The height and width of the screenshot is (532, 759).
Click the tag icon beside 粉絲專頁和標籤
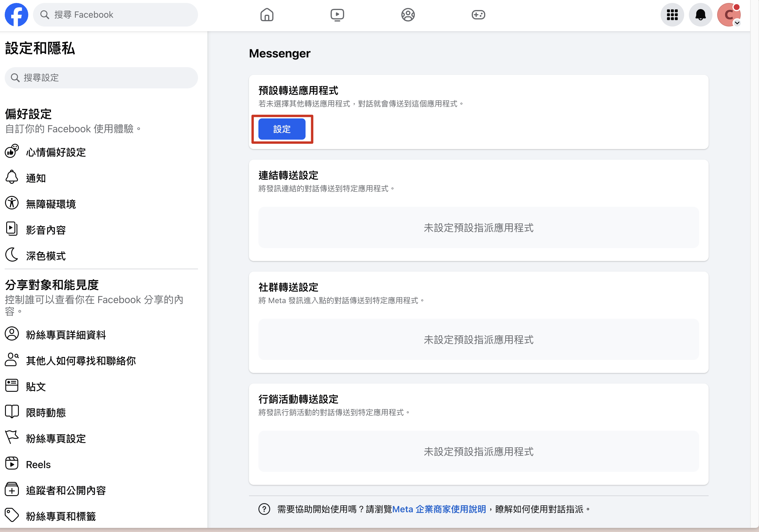[x=11, y=515]
